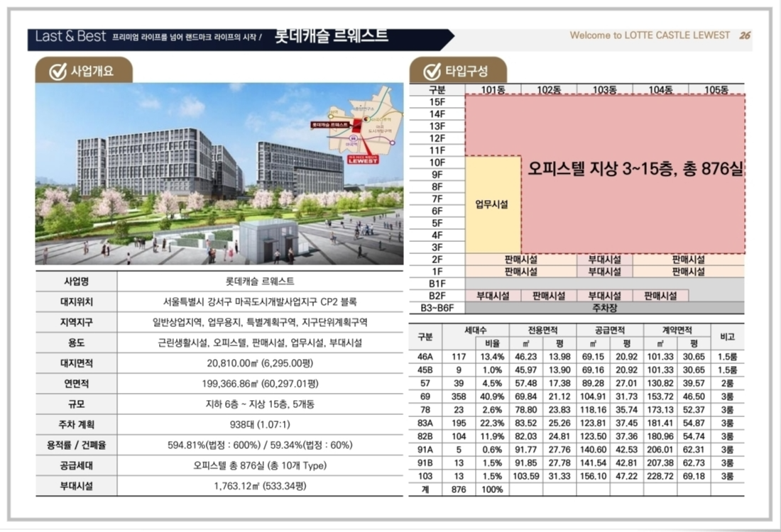
Task: Click the 규모 value '지하 6층 ~ 지상 15층, 5개동'
Action: click(260, 404)
